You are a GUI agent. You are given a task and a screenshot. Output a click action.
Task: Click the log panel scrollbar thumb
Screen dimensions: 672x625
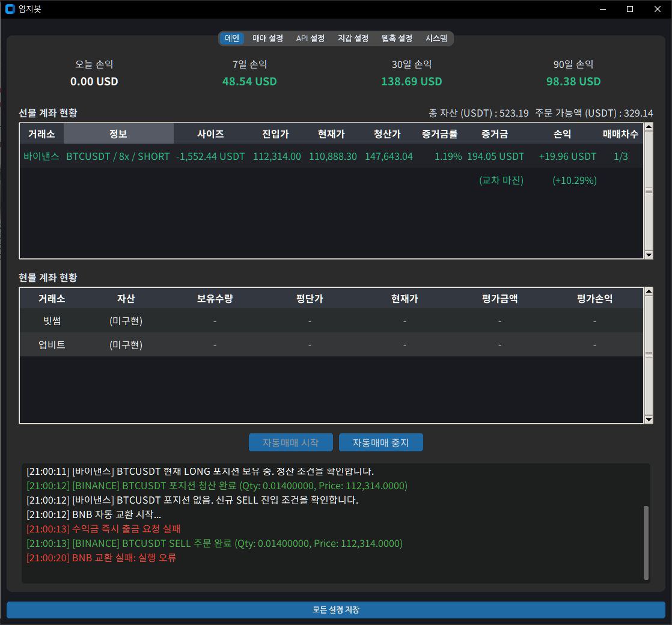646,541
